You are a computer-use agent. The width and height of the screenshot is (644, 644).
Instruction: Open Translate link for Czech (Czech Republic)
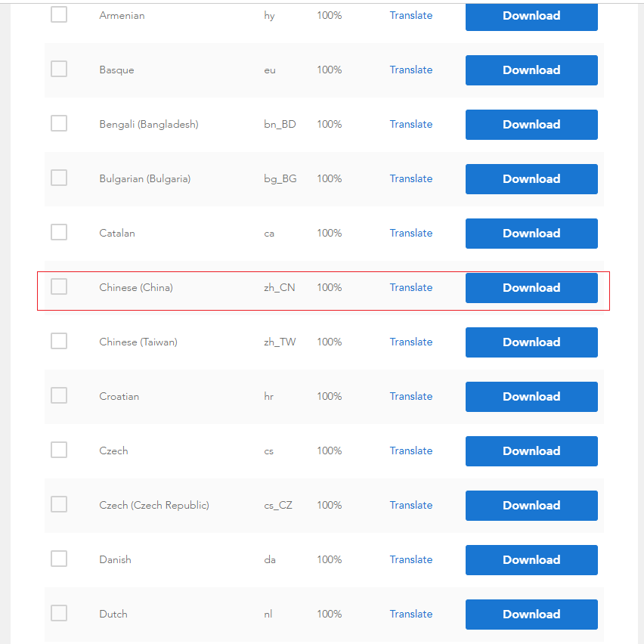click(410, 505)
